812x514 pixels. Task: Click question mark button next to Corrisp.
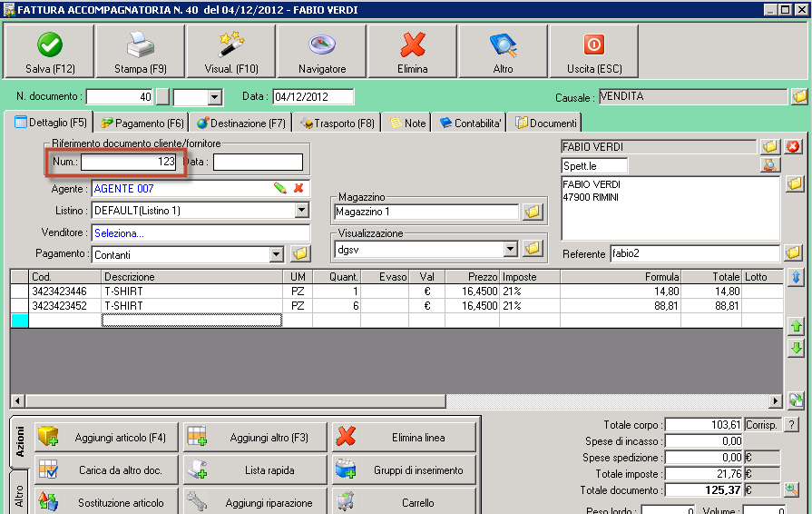(791, 425)
